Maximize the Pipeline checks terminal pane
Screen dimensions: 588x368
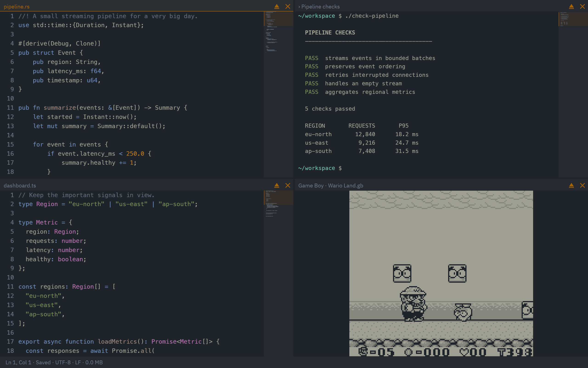tap(571, 7)
